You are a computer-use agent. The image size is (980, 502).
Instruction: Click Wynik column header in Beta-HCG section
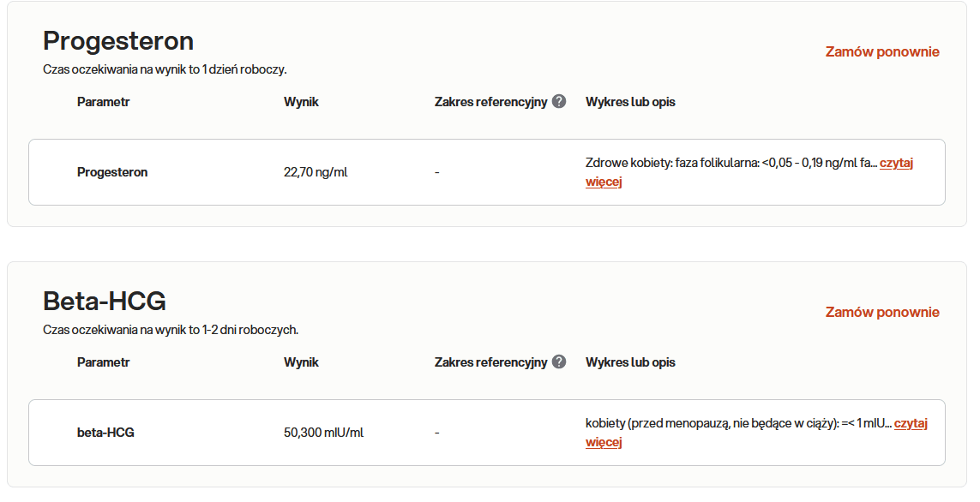(x=301, y=362)
